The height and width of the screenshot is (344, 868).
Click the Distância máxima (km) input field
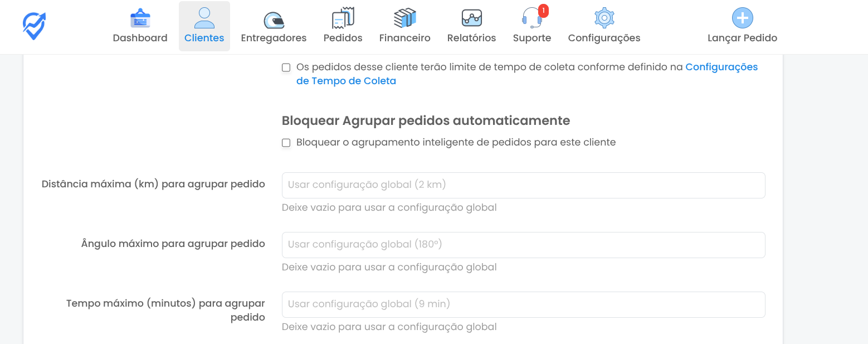pos(523,185)
